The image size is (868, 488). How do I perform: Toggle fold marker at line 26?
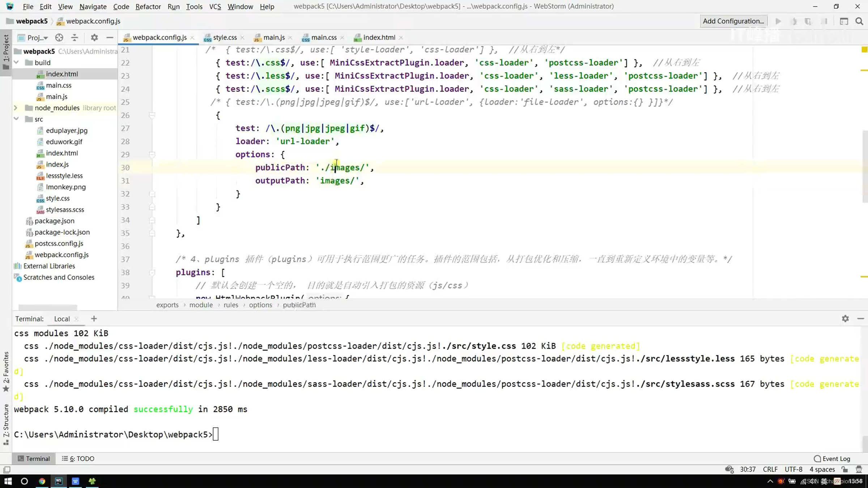(x=152, y=115)
